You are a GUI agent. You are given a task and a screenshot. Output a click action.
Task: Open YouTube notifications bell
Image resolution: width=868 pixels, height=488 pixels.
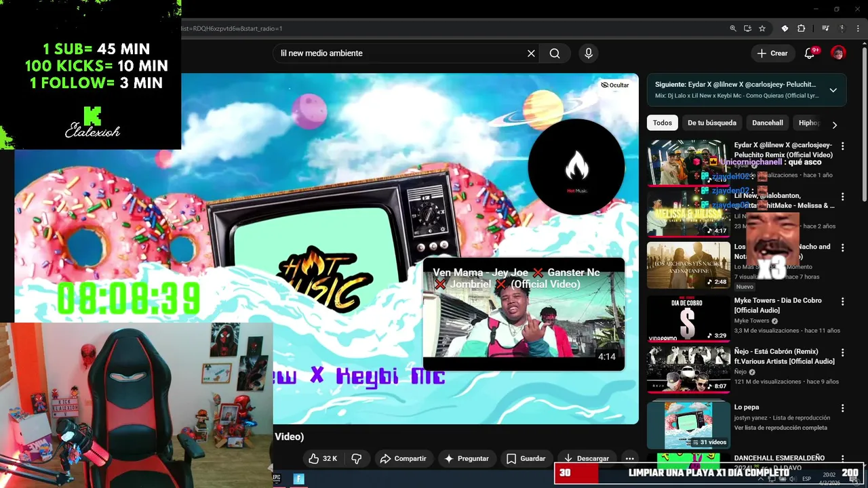tap(809, 53)
